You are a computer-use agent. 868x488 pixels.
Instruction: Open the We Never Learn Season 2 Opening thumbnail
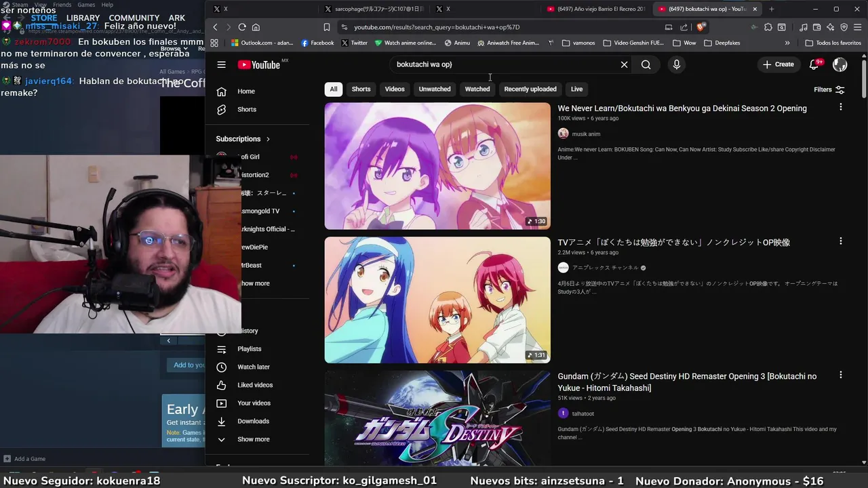tap(437, 166)
